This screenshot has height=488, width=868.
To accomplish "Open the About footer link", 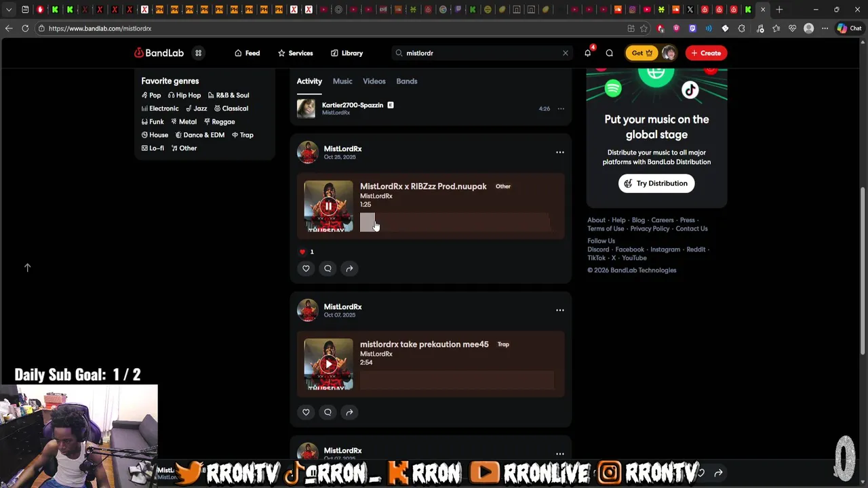I will tap(596, 220).
